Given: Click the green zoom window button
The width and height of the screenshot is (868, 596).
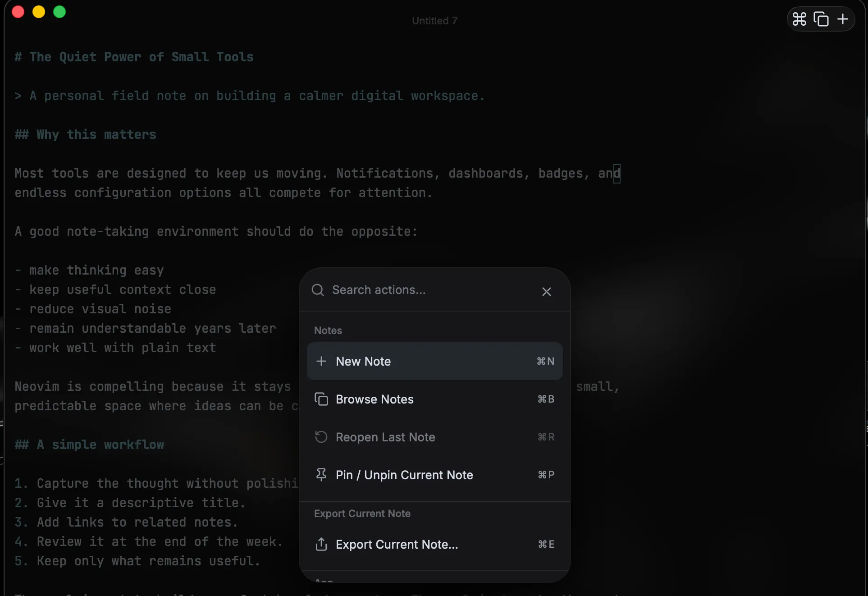Looking at the screenshot, I should point(59,12).
